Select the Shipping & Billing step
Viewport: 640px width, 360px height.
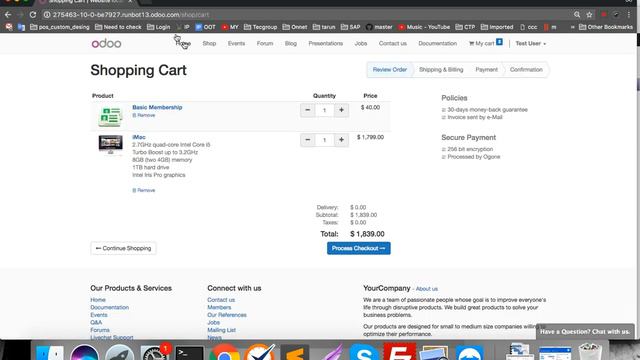441,70
